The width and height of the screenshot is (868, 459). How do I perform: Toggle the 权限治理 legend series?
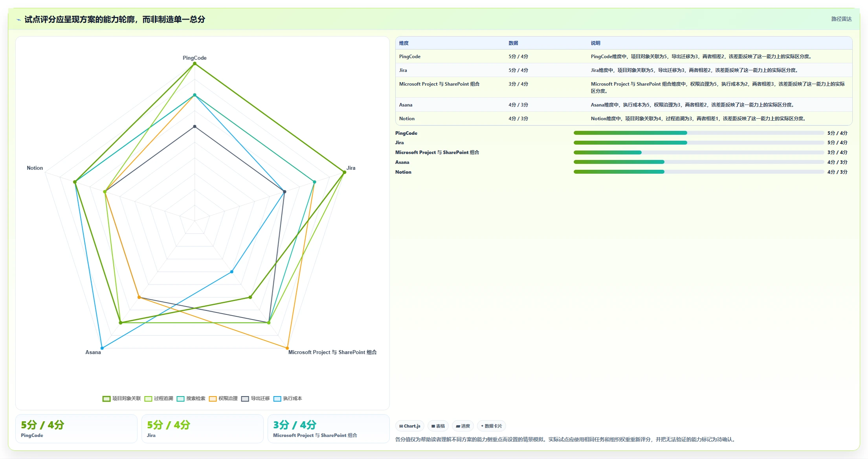pyautogui.click(x=223, y=398)
